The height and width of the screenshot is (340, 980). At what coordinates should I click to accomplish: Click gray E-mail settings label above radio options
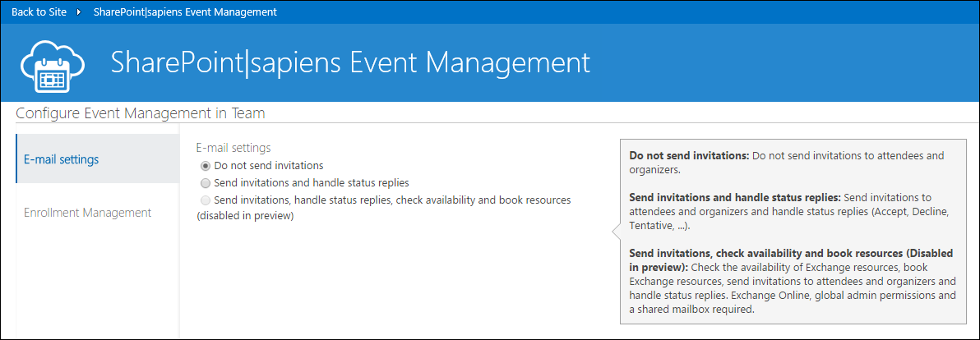click(x=233, y=149)
